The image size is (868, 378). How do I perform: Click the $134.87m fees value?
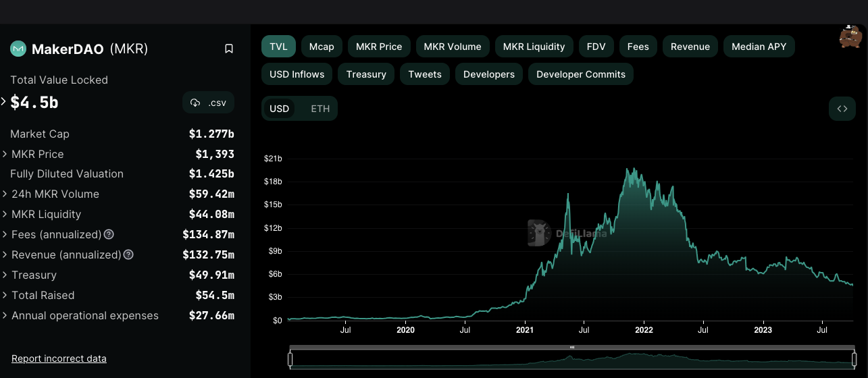[209, 234]
